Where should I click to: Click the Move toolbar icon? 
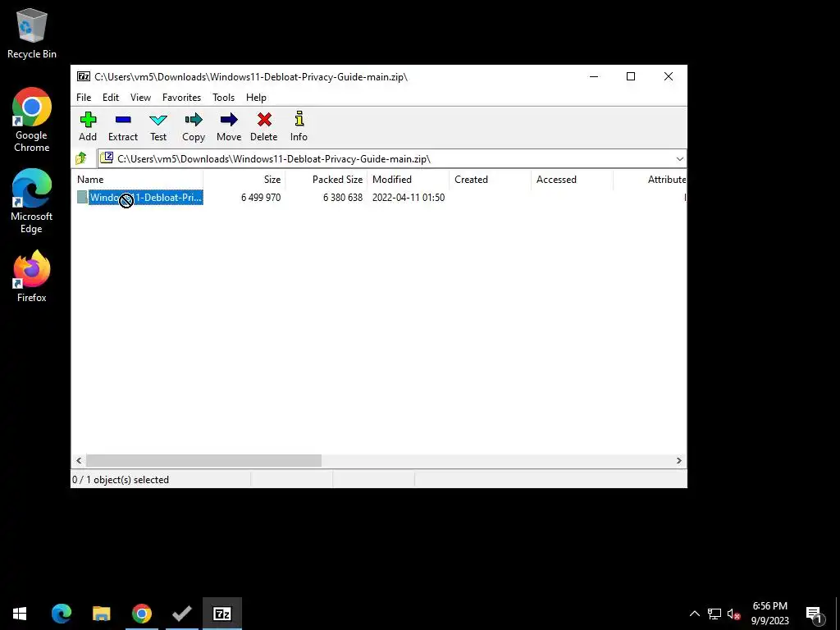click(x=229, y=120)
